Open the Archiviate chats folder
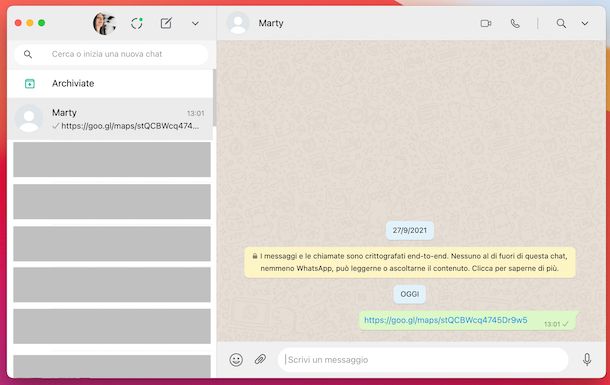This screenshot has width=610, height=385. pos(110,84)
